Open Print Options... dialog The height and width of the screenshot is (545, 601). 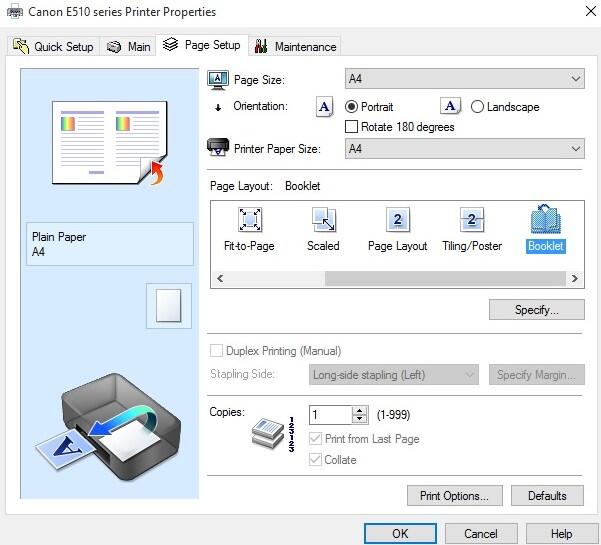click(455, 496)
